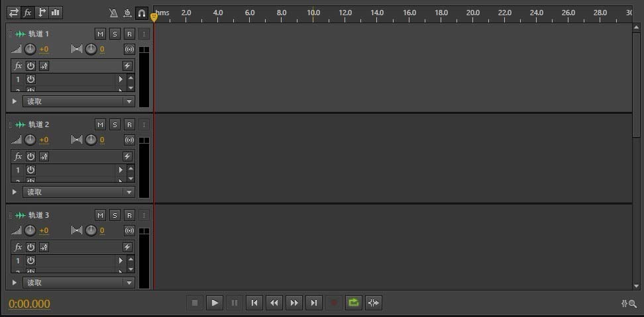This screenshot has height=317, width=644.
Task: Click the Rewind transport button
Action: 274,302
